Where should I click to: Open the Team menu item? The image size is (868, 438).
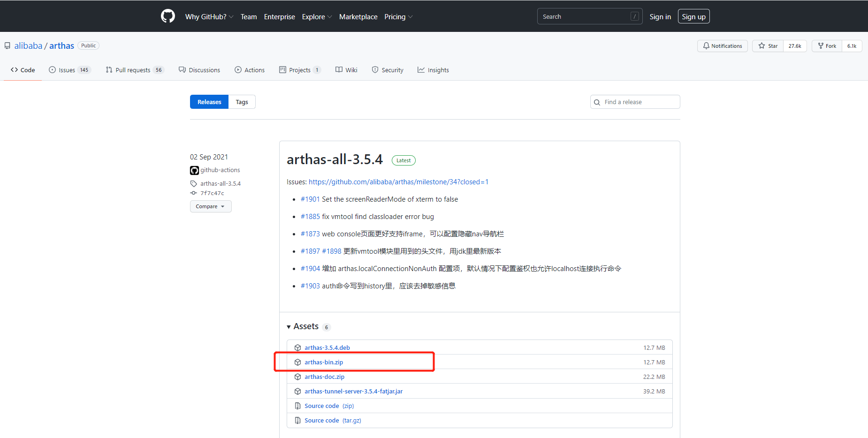click(x=249, y=17)
